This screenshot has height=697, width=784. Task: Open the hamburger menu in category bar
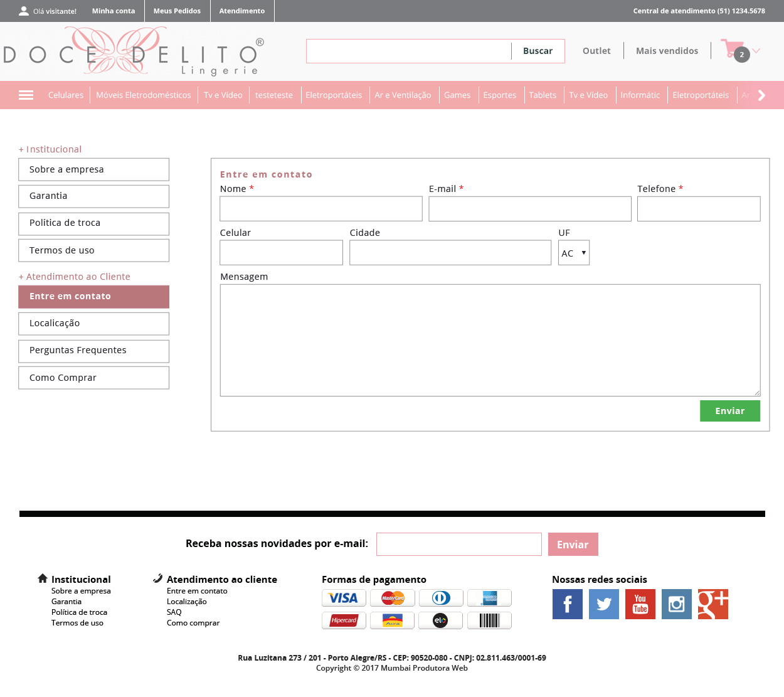pos(26,95)
